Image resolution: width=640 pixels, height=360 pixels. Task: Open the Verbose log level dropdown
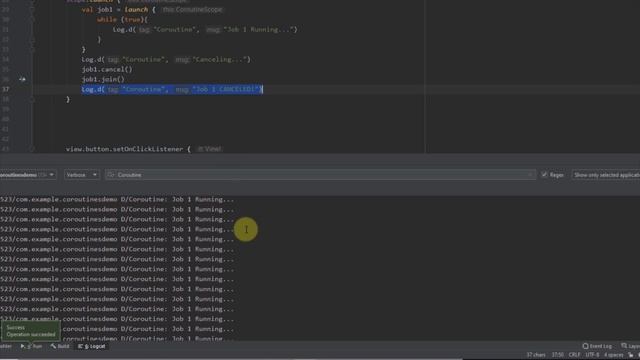tap(82, 175)
